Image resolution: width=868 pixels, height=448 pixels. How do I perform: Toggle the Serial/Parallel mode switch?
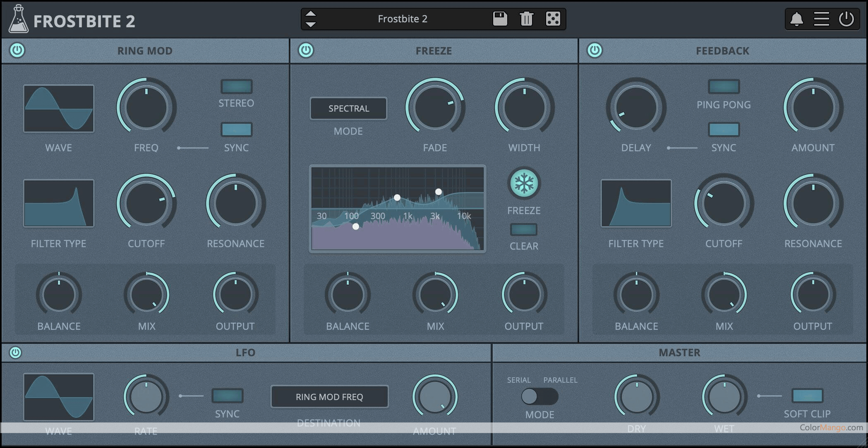pyautogui.click(x=539, y=397)
